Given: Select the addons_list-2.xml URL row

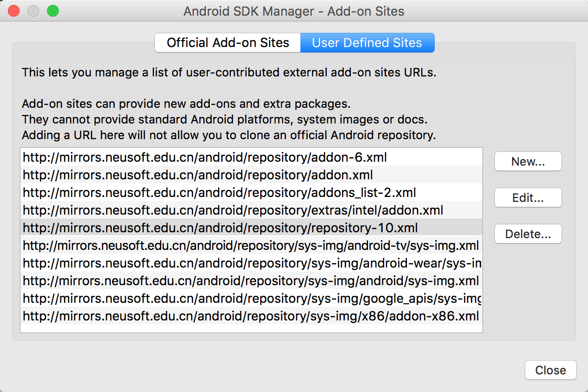Looking at the screenshot, I should (x=251, y=192).
